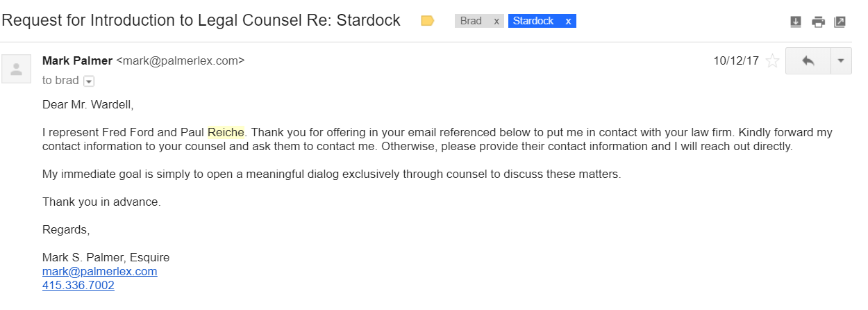This screenshot has width=868, height=310.
Task: Click the sender name Mark Palmer
Action: tap(77, 60)
